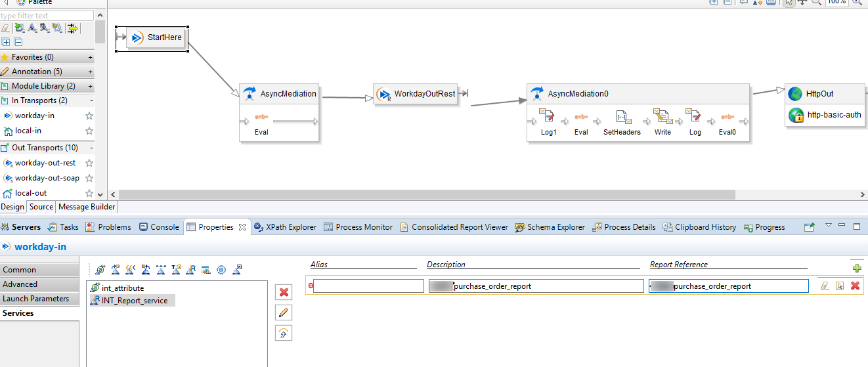Select the WorkdayOutRest transport node
Viewport: 868px width, 367px height.
[x=416, y=94]
